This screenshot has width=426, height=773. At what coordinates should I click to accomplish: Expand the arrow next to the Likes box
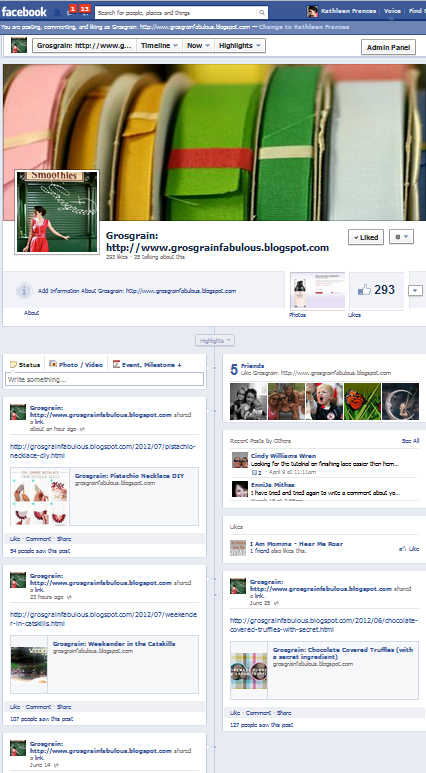[415, 290]
